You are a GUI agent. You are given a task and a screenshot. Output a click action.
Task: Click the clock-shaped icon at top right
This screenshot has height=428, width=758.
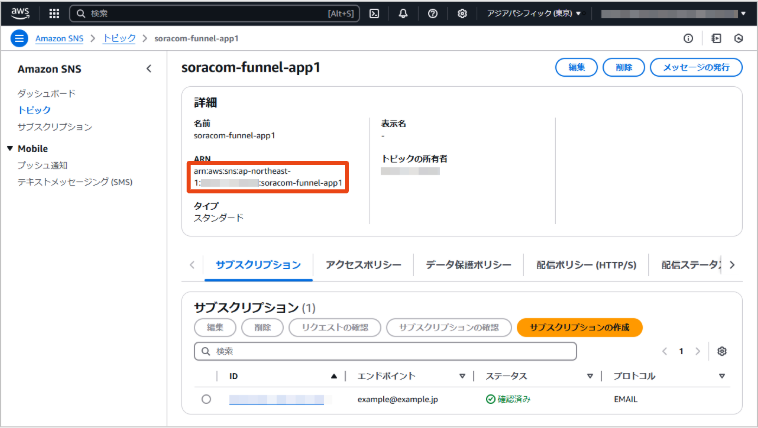739,38
